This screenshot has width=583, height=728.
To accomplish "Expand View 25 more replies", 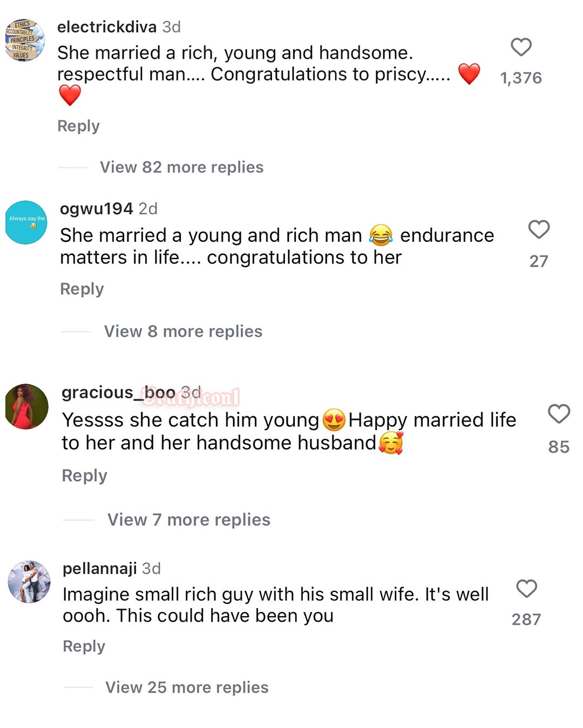I will [187, 688].
